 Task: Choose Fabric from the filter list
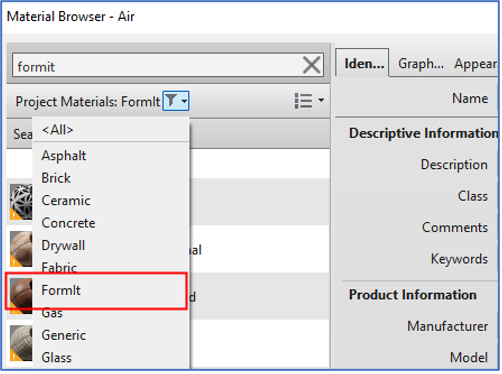(x=111, y=267)
